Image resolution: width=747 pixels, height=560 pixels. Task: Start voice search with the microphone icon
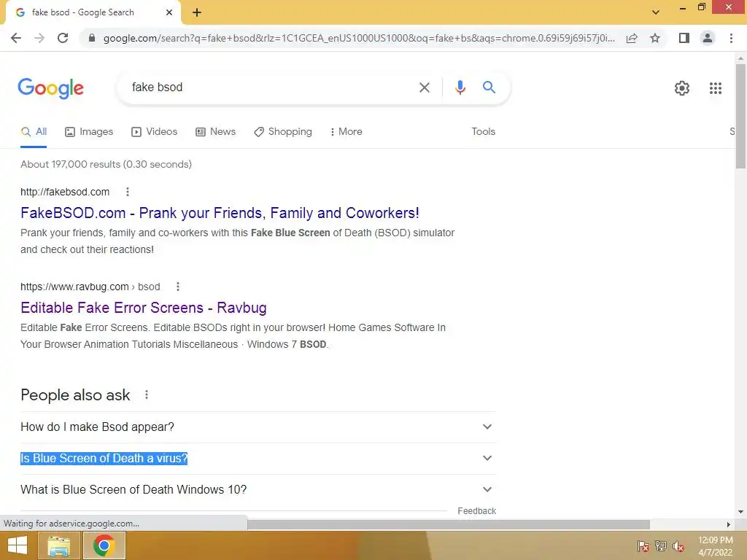point(460,87)
